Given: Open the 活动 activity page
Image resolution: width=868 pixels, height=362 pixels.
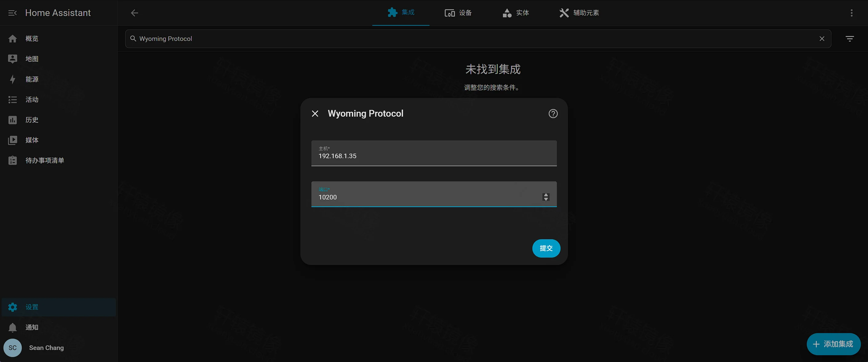Looking at the screenshot, I should [x=59, y=99].
